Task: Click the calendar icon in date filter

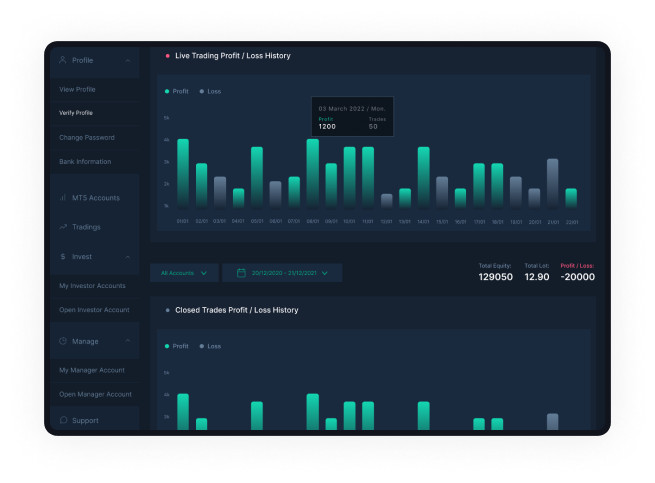Action: (241, 273)
